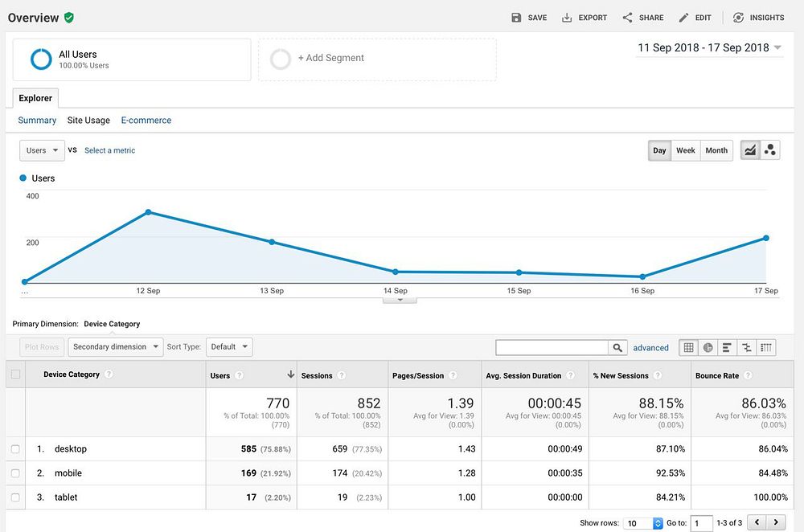This screenshot has height=532, width=804.
Task: Set graph interval to Week
Action: coord(686,151)
